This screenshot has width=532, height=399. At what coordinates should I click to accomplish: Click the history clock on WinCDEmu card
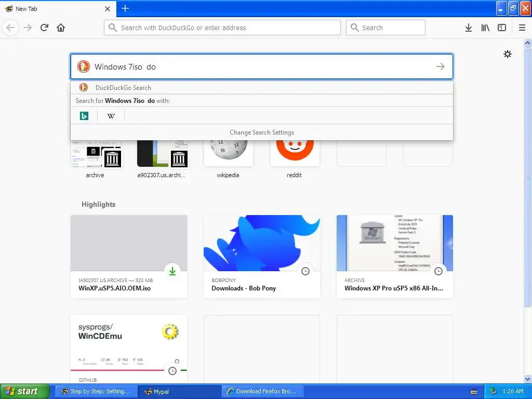172,371
